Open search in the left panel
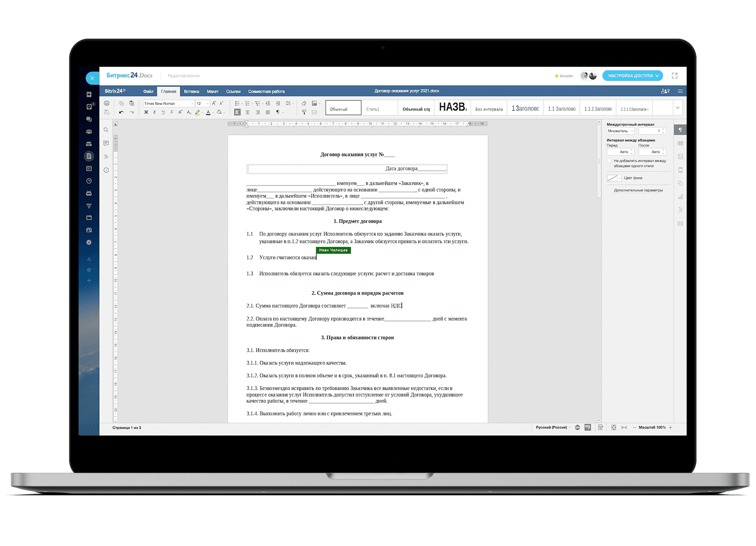 [x=106, y=130]
